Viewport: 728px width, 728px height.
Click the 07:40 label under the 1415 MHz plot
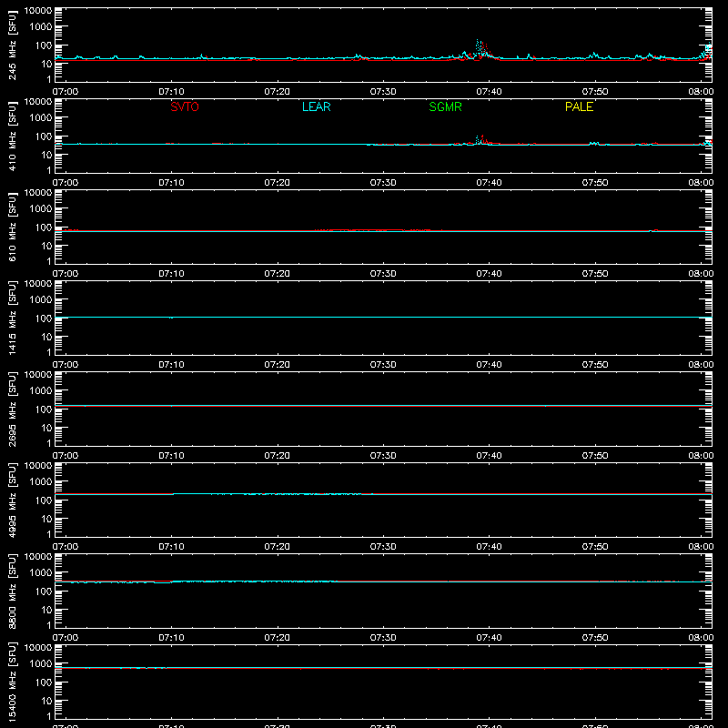pyautogui.click(x=489, y=365)
